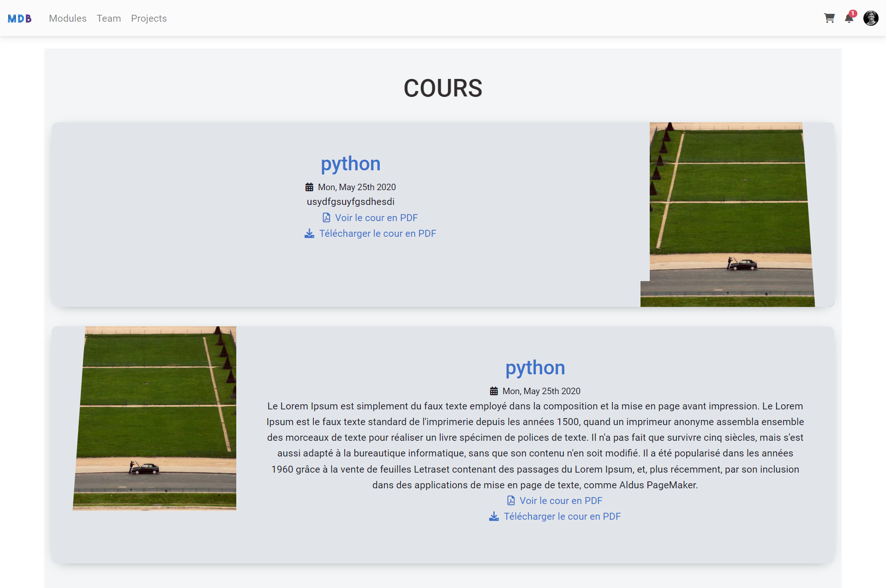Click the PDF file icon next to 'Voir le cour en PDF' in the first card
The width and height of the screenshot is (886, 588).
pos(326,217)
